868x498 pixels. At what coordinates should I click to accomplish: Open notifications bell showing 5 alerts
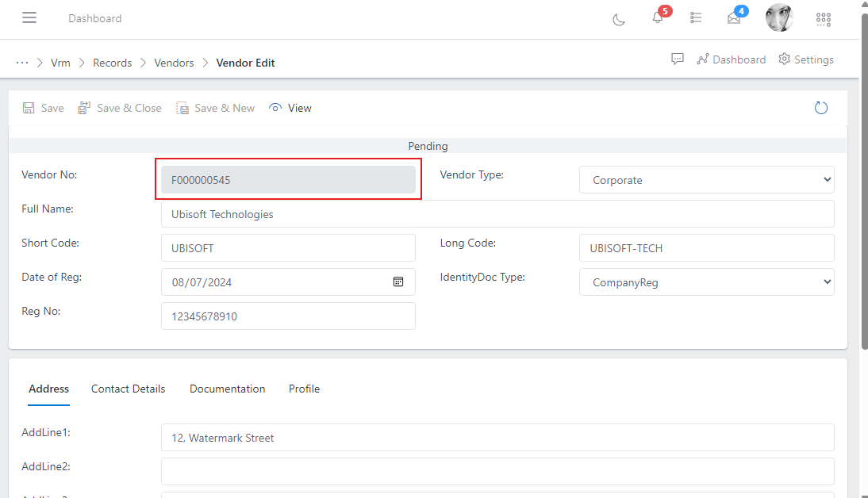(x=658, y=19)
